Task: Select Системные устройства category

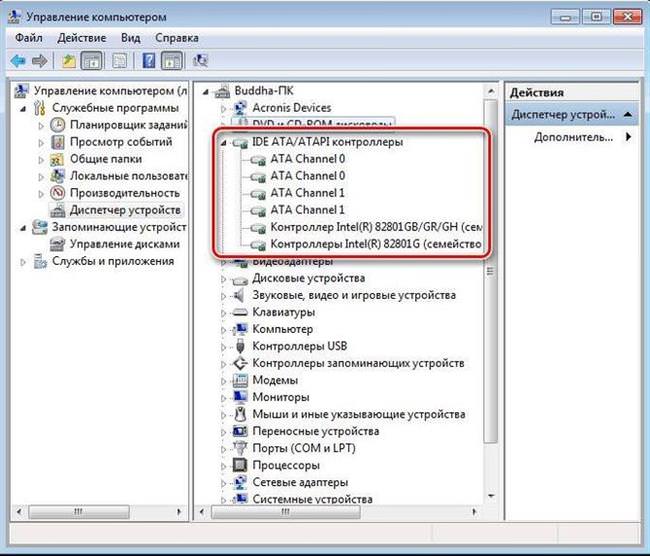Action: point(312,499)
